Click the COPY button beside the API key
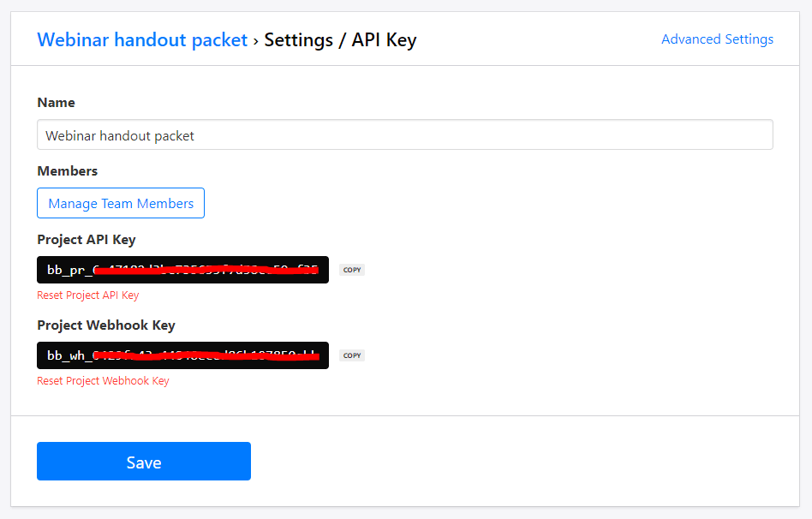Image resolution: width=812 pixels, height=519 pixels. pos(351,270)
